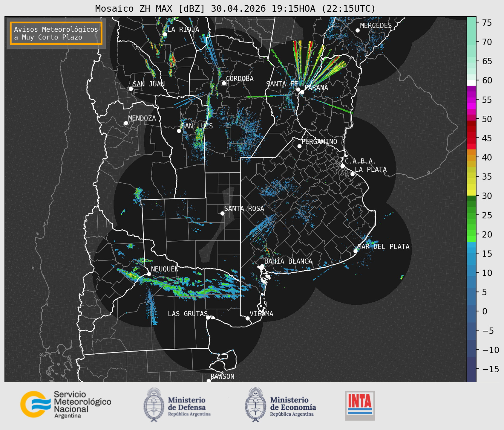Click the C.A.B.A. location marker

[343, 166]
